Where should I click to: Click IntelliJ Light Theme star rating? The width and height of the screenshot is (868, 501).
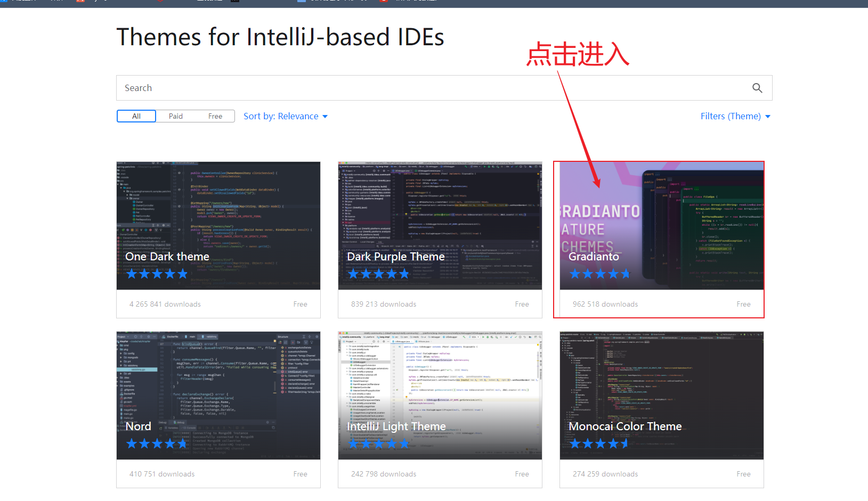pyautogui.click(x=379, y=444)
